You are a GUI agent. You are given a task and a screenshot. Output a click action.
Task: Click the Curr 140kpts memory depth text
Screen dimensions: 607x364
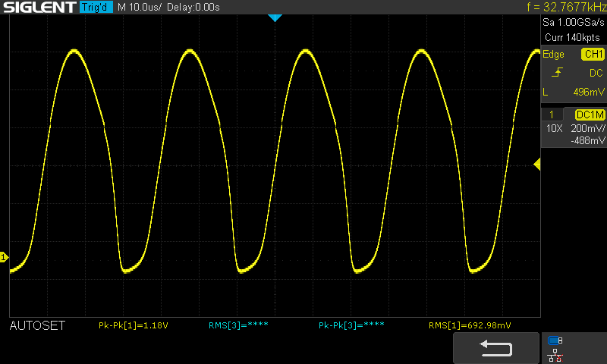click(x=572, y=37)
